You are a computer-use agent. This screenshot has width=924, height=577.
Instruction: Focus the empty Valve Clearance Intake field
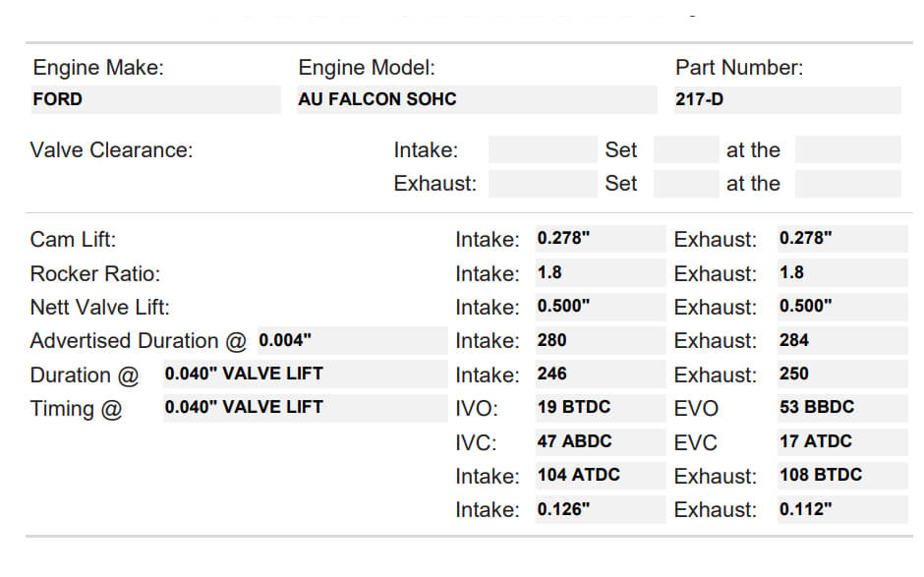(542, 150)
